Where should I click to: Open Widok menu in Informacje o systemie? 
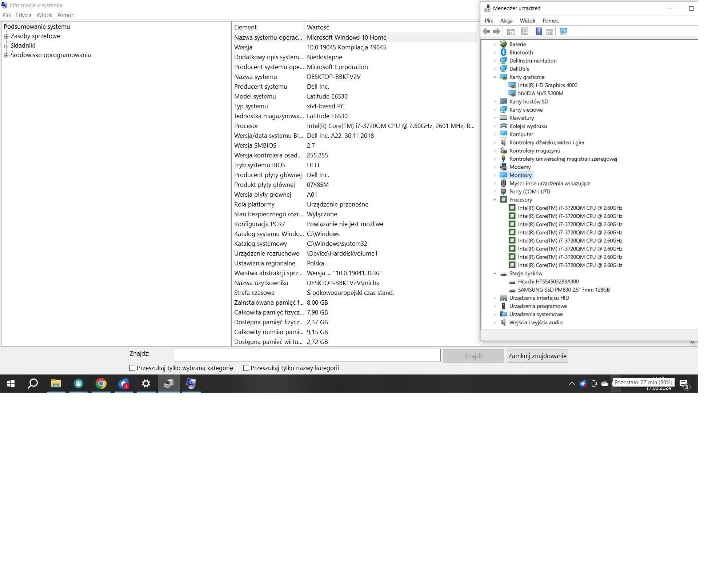point(44,15)
